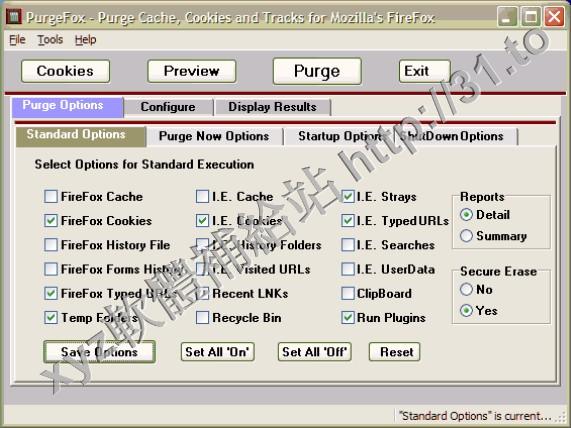This screenshot has height=428, width=571.
Task: Select the Summary reports radio button
Action: point(466,236)
